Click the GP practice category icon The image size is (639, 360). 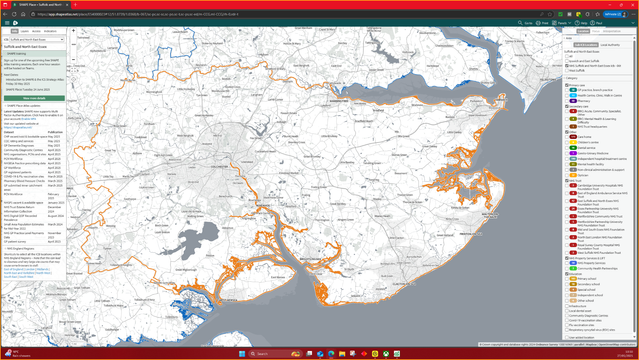tap(573, 90)
